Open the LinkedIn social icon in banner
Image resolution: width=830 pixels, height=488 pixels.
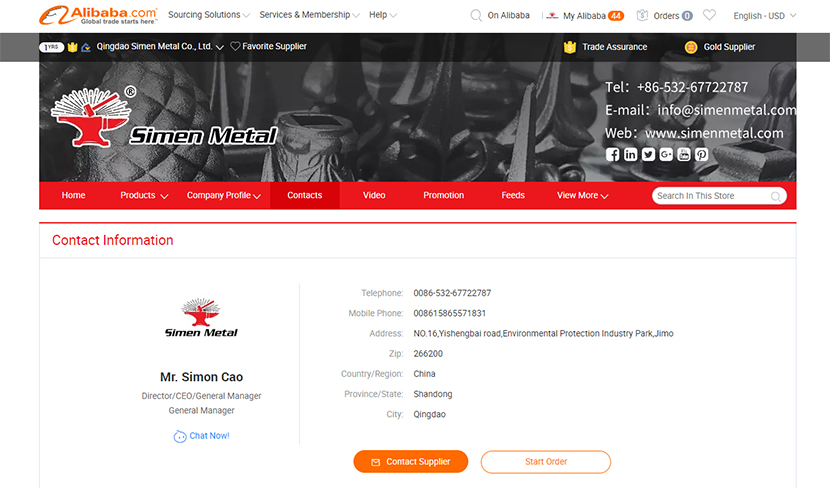[630, 154]
